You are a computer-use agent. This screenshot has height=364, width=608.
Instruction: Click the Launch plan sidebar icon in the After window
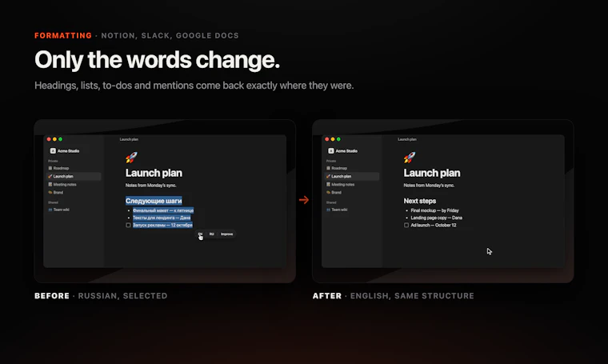[x=328, y=176]
